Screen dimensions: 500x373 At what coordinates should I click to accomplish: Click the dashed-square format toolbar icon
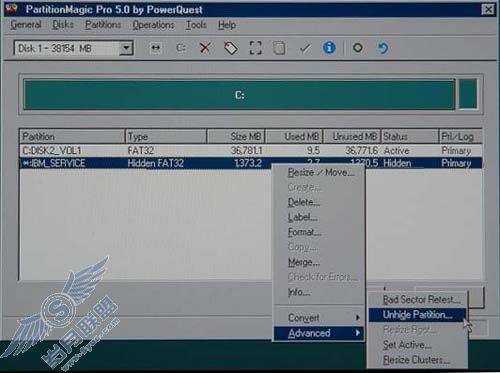pos(255,48)
